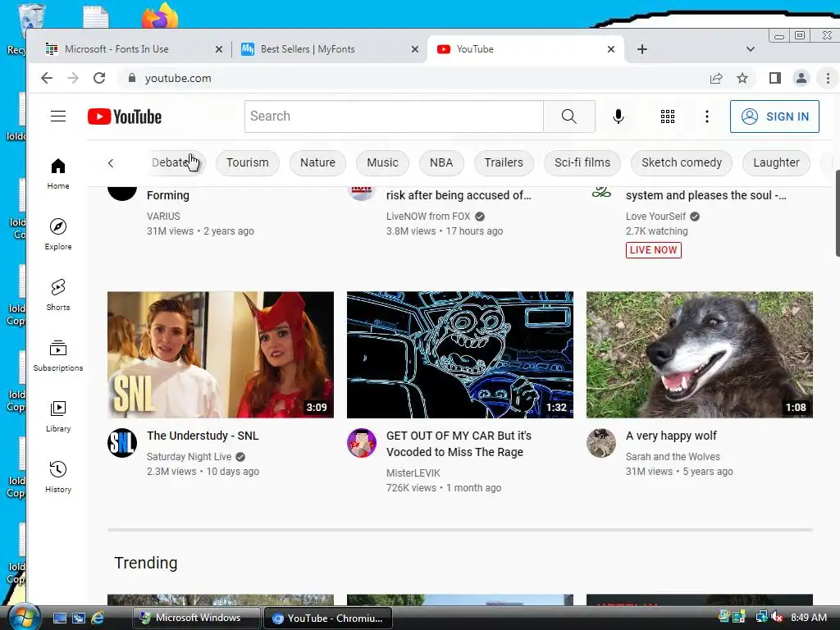Click Internet Explorer quick launch icon
This screenshot has width=840, height=630.
click(x=98, y=618)
